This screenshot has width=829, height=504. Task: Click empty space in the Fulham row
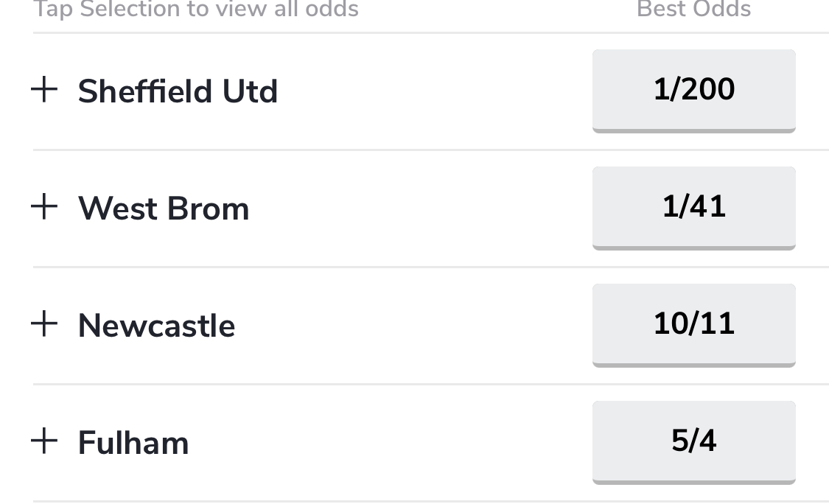(x=391, y=443)
